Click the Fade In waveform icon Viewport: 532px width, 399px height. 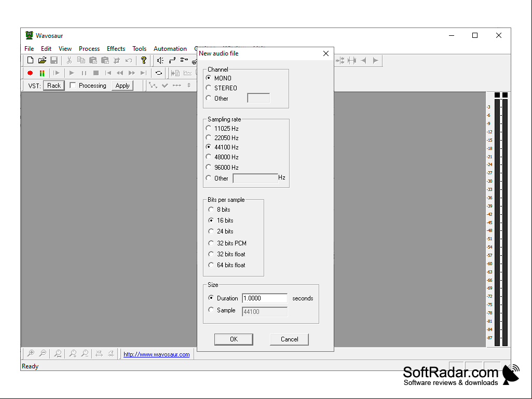click(x=363, y=60)
